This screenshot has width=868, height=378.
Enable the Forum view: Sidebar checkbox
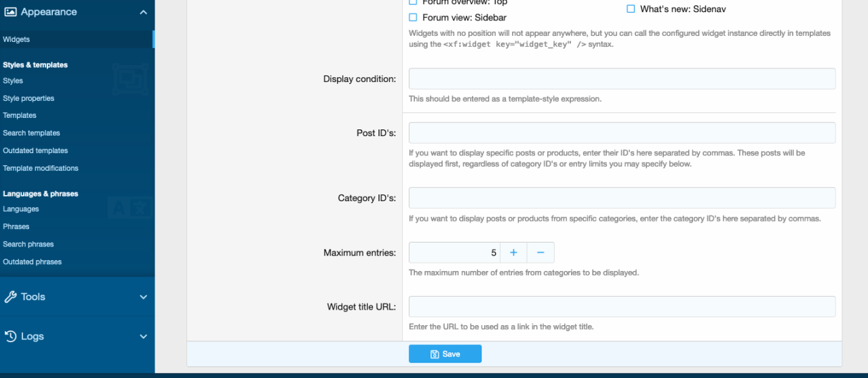pos(413,18)
